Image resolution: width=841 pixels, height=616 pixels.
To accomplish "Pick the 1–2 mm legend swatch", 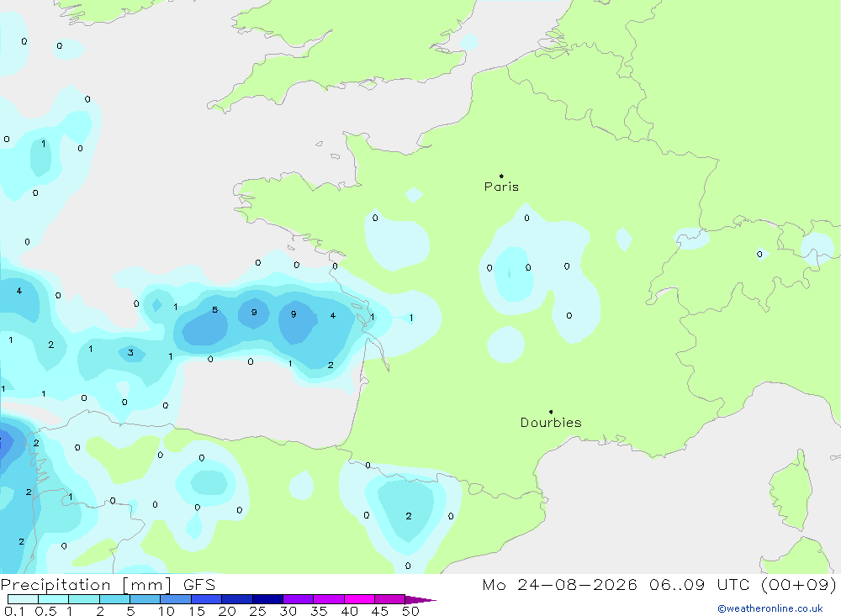I will pyautogui.click(x=83, y=599).
